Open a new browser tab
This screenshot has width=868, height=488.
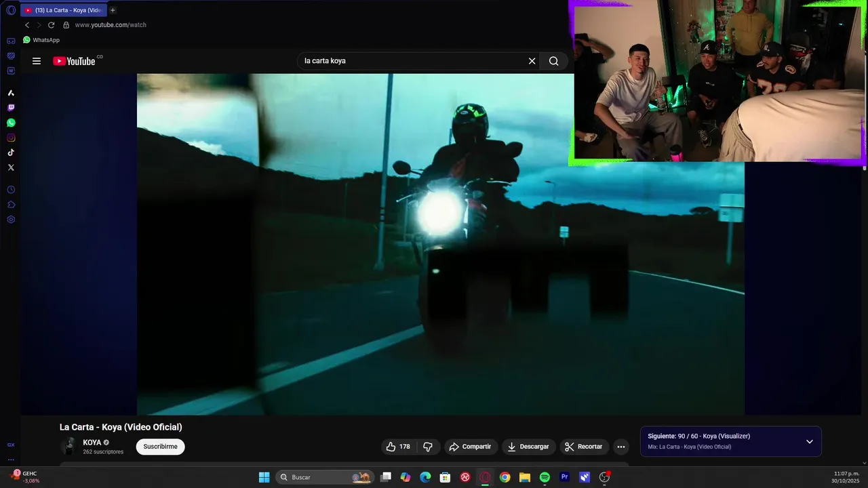click(113, 10)
